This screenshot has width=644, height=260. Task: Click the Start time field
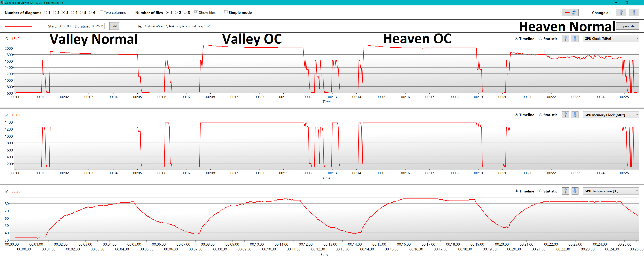tap(65, 26)
